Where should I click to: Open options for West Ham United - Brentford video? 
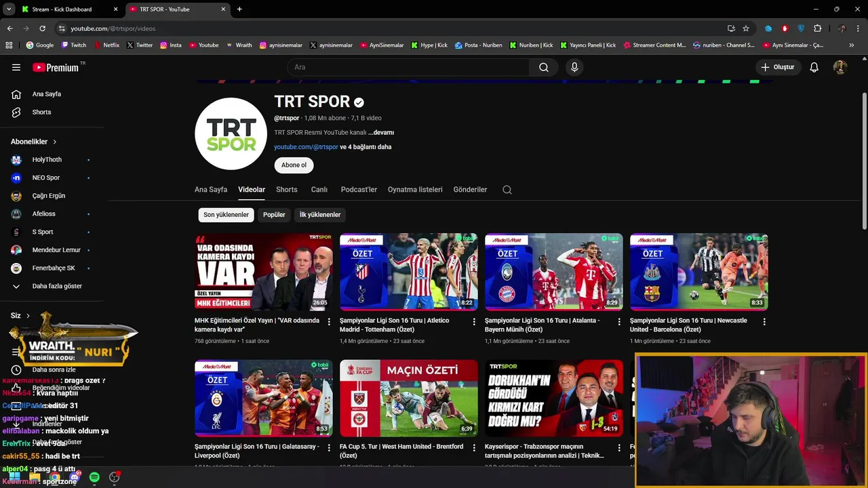474,448
